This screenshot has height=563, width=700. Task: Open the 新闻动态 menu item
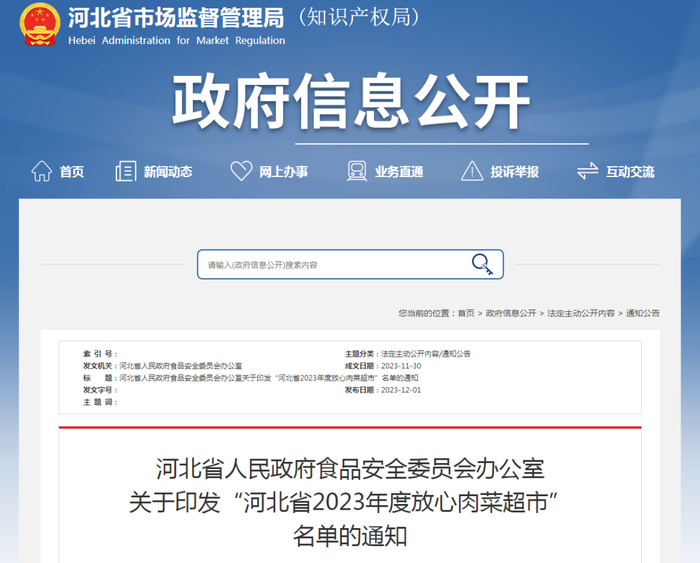click(168, 172)
